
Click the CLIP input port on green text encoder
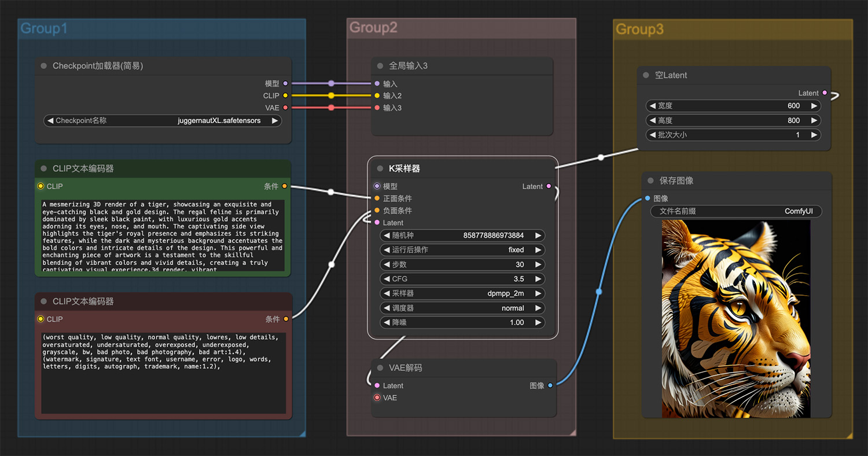click(x=41, y=186)
